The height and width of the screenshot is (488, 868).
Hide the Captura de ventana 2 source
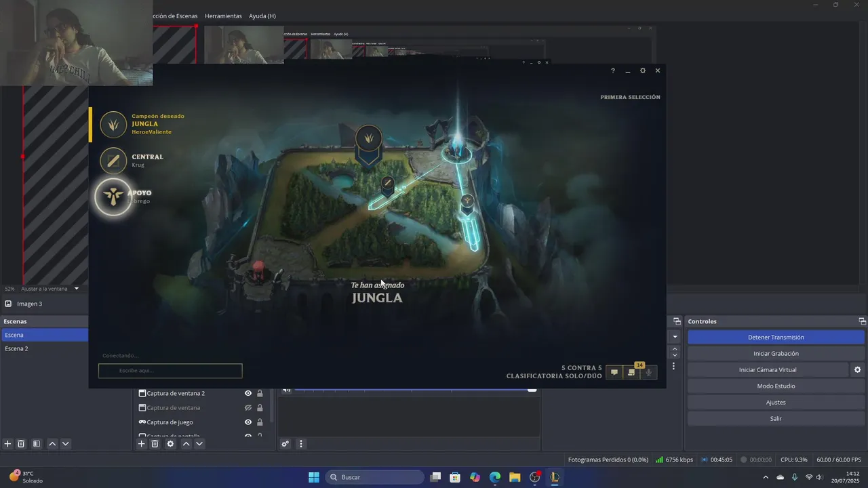(x=248, y=393)
